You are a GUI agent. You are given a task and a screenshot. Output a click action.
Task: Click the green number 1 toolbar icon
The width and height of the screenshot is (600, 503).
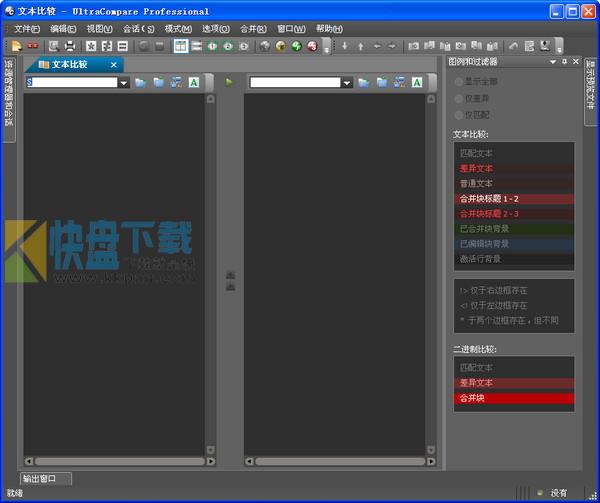coord(212,46)
